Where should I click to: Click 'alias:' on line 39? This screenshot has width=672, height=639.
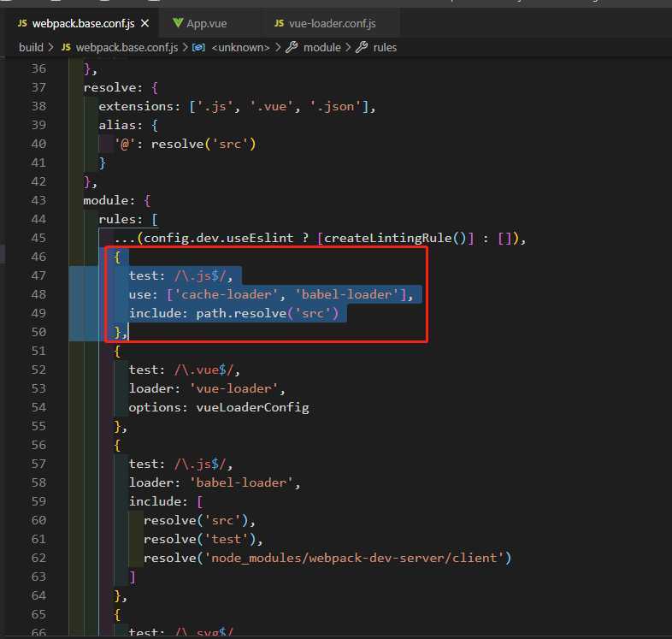121,125
